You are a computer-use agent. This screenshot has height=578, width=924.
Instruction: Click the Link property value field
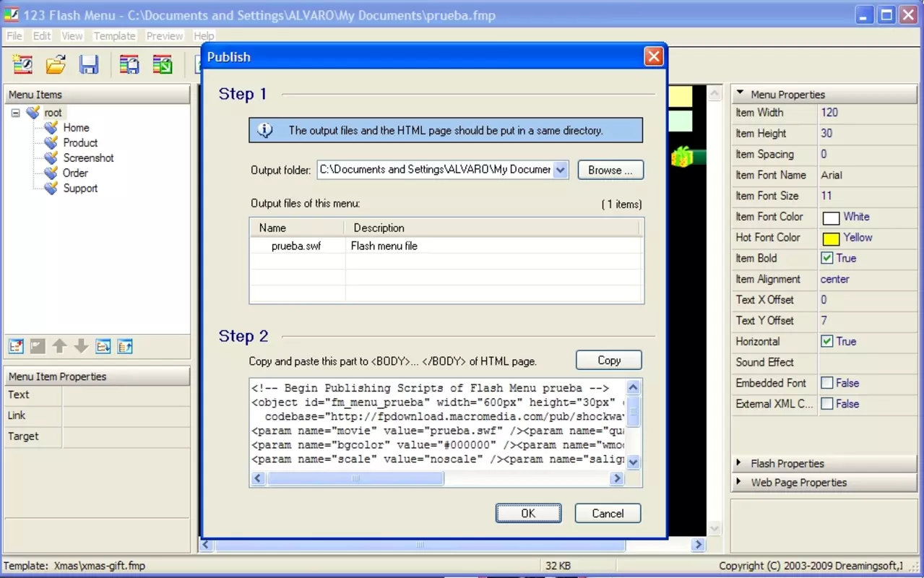(126, 415)
